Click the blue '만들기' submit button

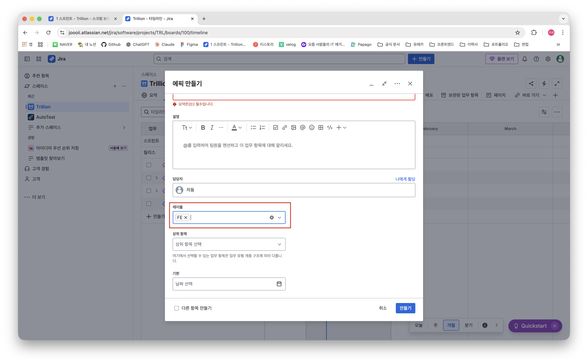click(405, 308)
